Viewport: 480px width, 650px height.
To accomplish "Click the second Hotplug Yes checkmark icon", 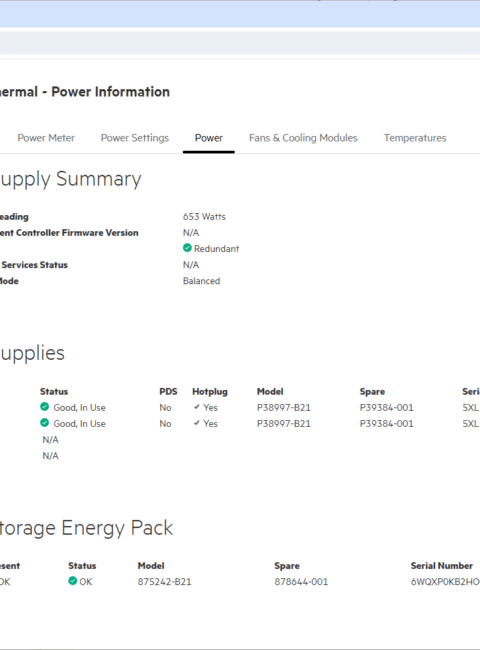I will point(197,423).
